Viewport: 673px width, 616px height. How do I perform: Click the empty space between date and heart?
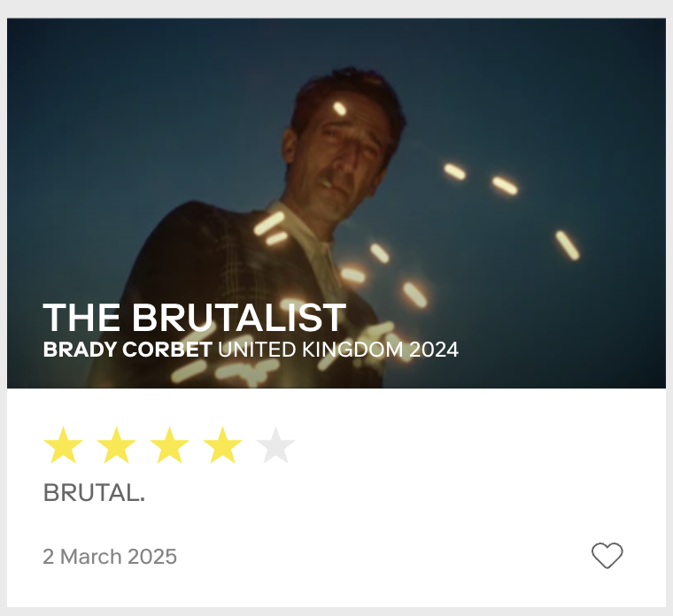[382, 557]
